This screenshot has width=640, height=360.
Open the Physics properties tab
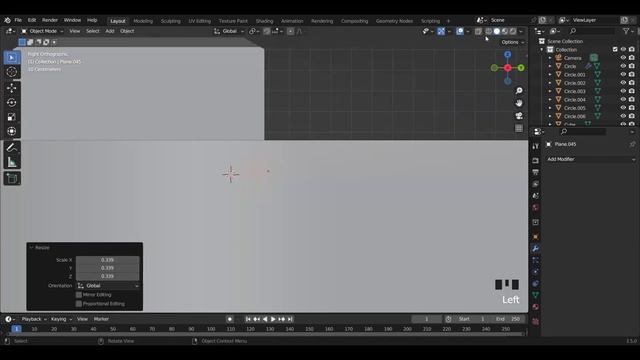click(x=536, y=272)
